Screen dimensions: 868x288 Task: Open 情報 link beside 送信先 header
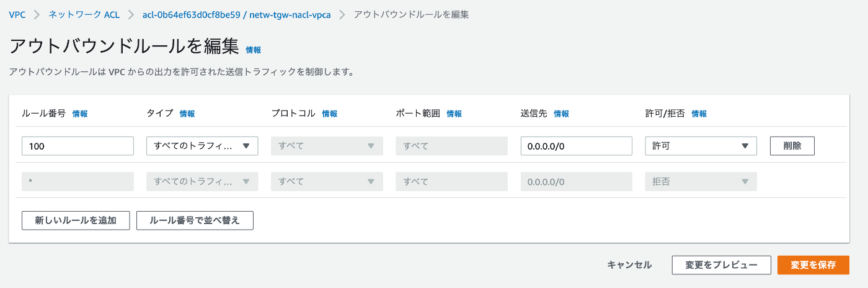[x=562, y=114]
